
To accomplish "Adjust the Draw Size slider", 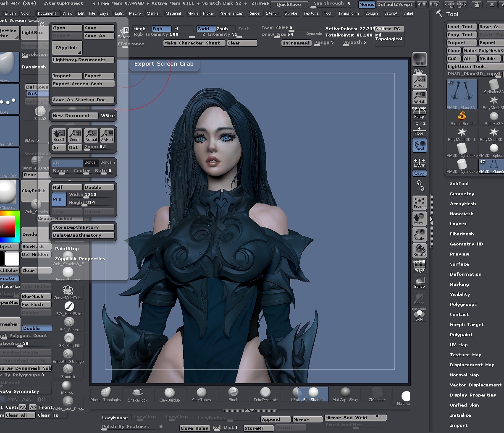I will point(278,35).
